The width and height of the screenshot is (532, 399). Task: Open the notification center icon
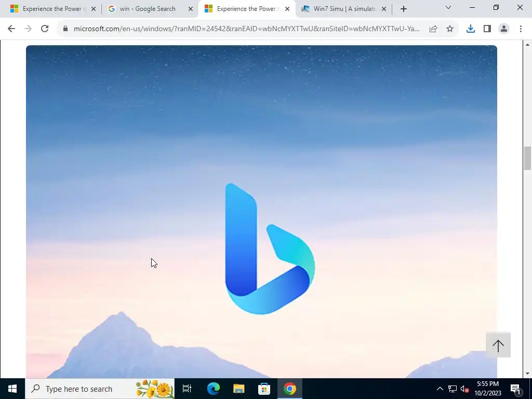click(515, 389)
